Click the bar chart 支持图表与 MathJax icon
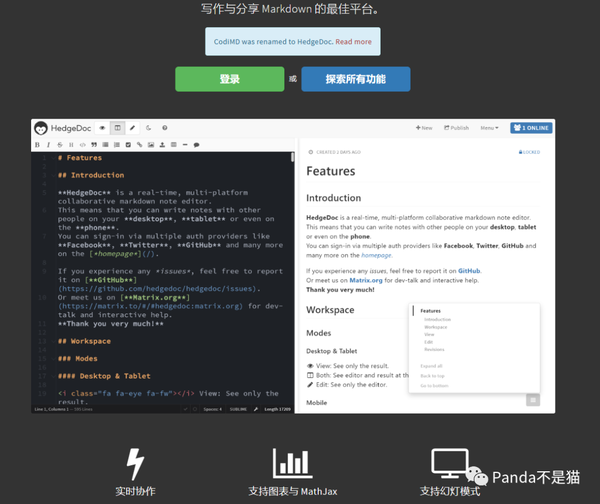Image resolution: width=600 pixels, height=504 pixels. tap(292, 463)
